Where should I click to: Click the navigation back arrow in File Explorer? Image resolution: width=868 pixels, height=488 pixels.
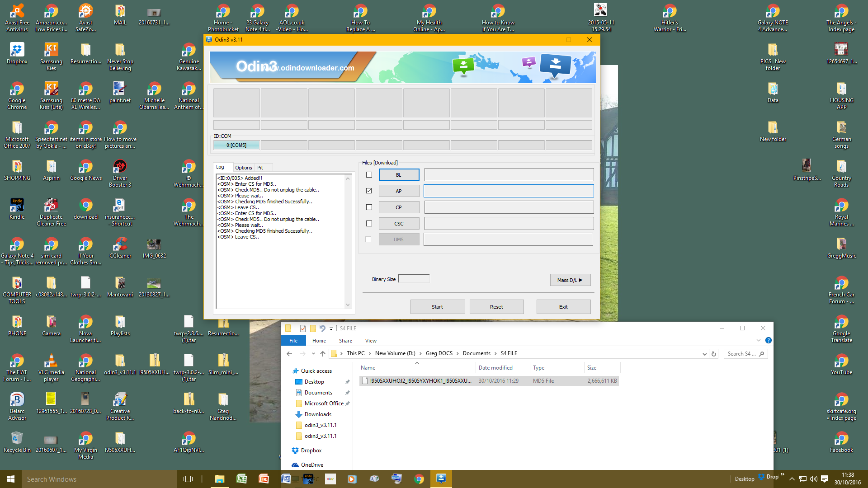click(289, 353)
